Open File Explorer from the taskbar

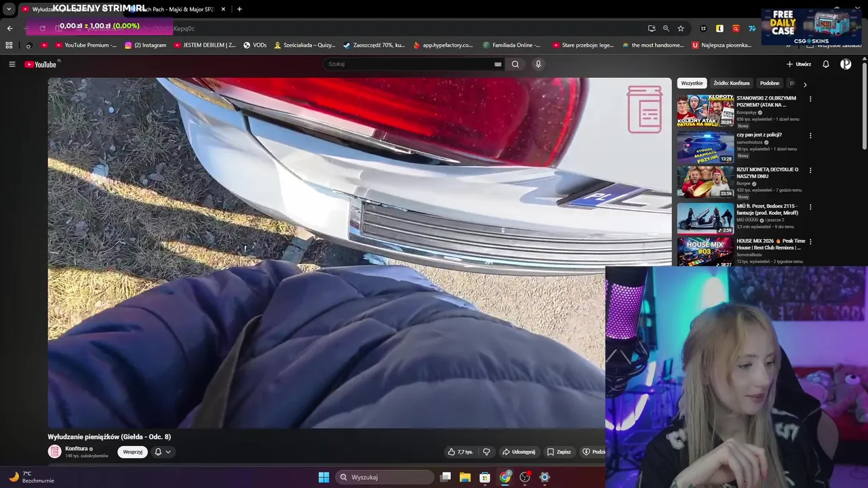pyautogui.click(x=465, y=477)
